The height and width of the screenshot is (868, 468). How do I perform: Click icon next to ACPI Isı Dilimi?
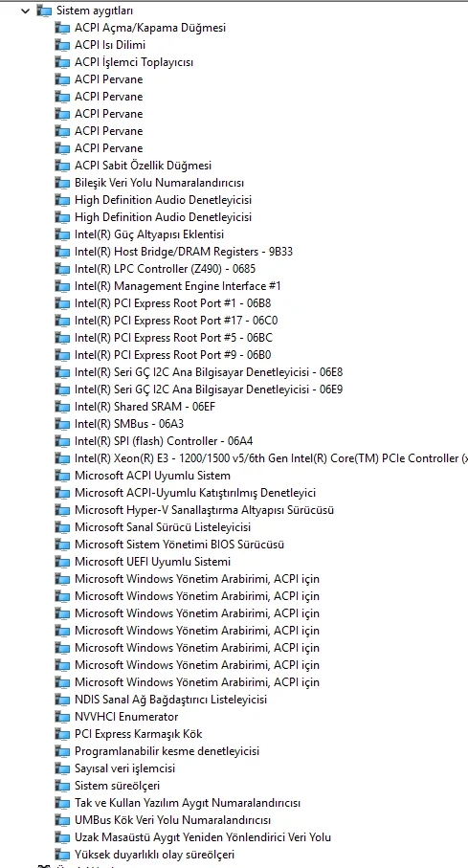pos(62,45)
